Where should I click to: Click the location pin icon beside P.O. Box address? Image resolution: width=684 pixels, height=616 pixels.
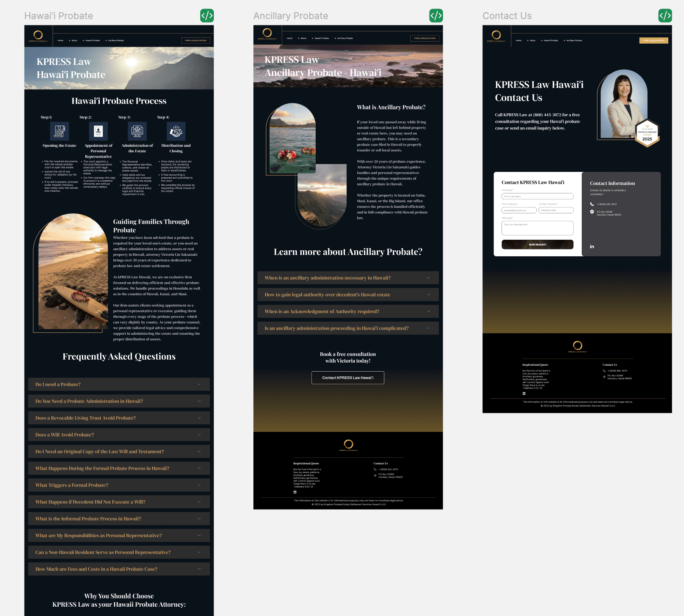pyautogui.click(x=592, y=212)
